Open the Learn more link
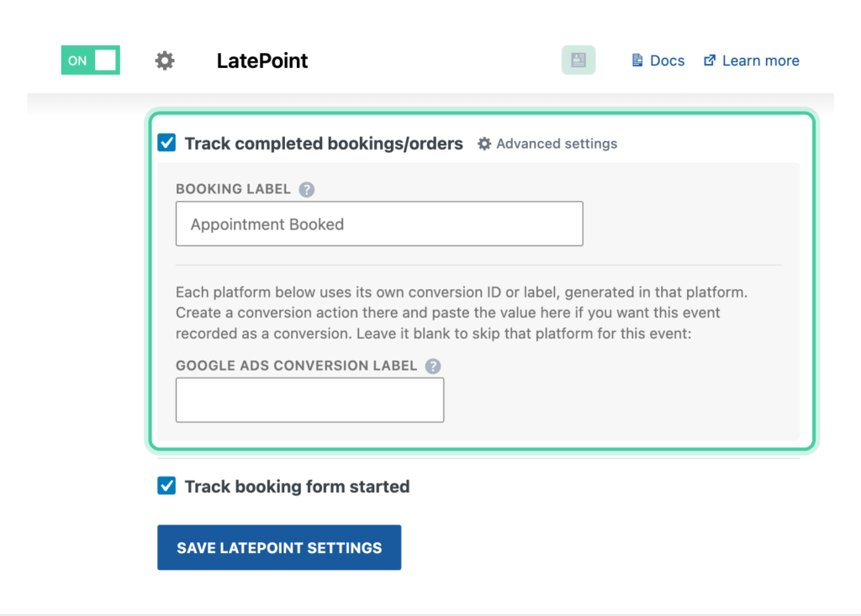Viewport: 861px width, 616px height. [x=751, y=61]
